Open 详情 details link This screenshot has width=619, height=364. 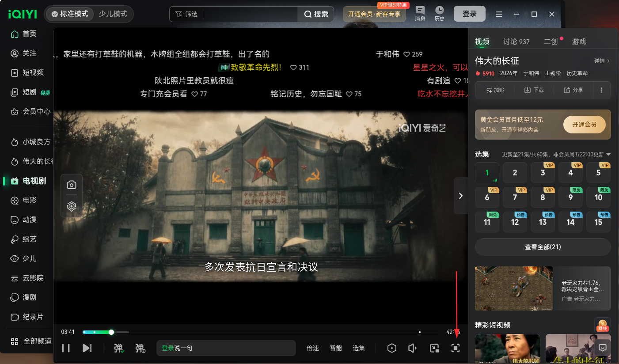[602, 61]
